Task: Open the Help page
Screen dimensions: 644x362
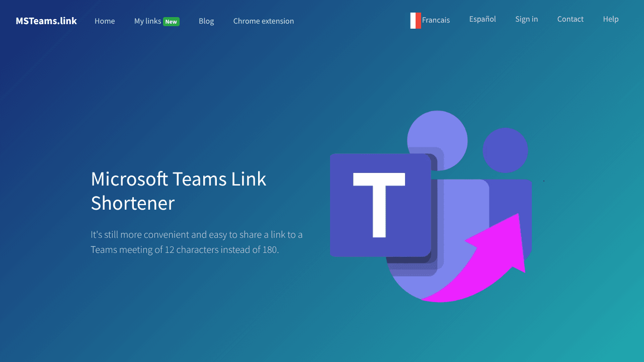Action: (x=611, y=19)
